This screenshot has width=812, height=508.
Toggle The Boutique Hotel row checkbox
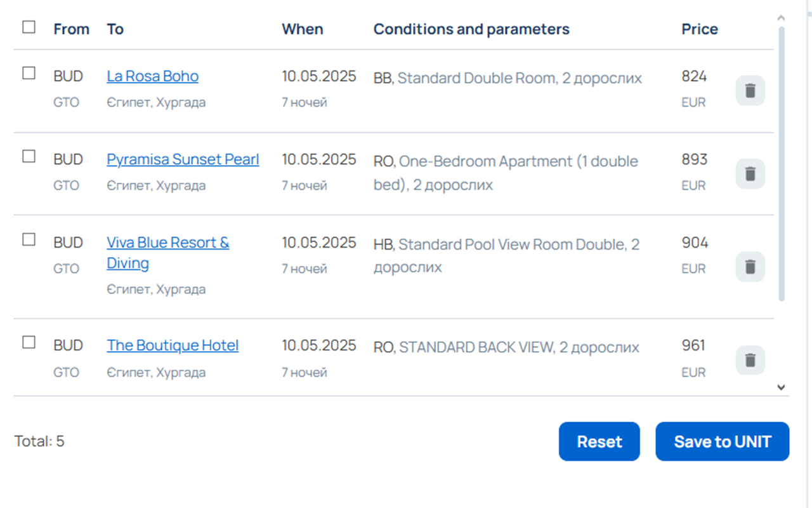click(29, 342)
